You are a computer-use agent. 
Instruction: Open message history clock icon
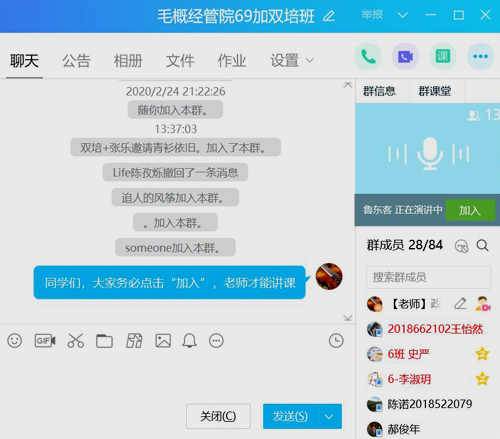pos(336,341)
